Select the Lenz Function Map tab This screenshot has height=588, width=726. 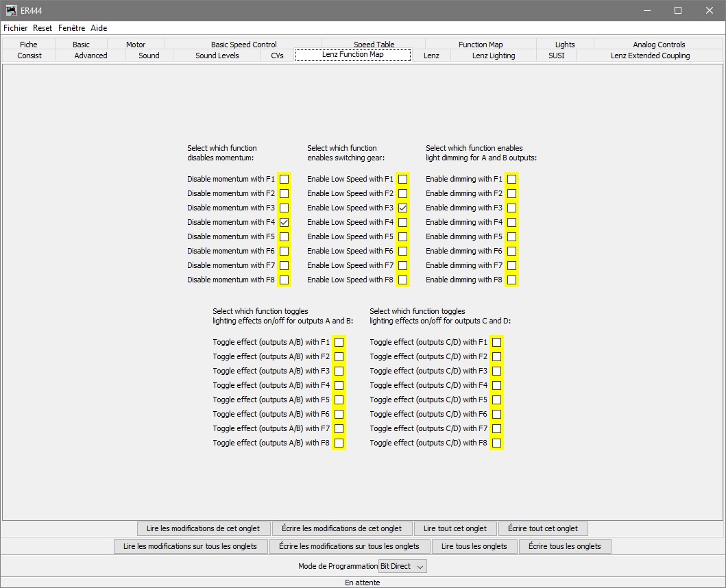pos(353,55)
